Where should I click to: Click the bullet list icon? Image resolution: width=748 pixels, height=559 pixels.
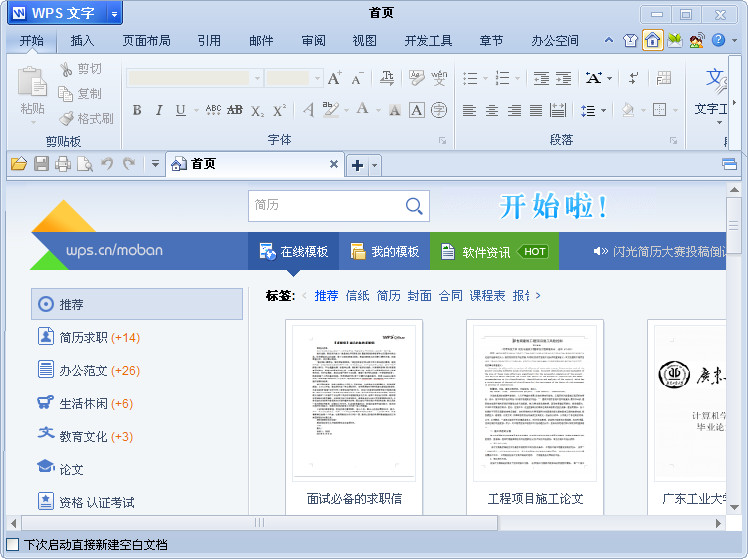pos(470,78)
